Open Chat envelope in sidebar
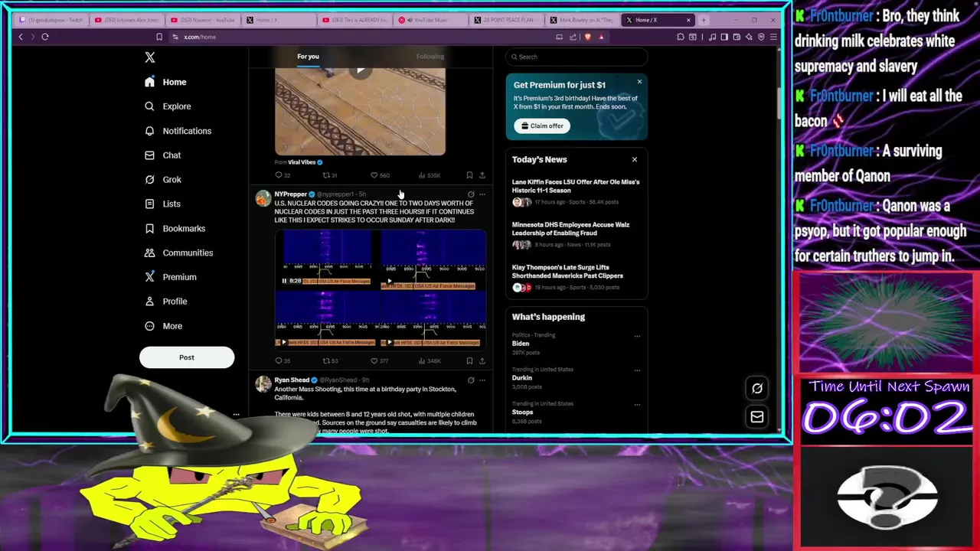The height and width of the screenshot is (551, 980). (x=162, y=155)
